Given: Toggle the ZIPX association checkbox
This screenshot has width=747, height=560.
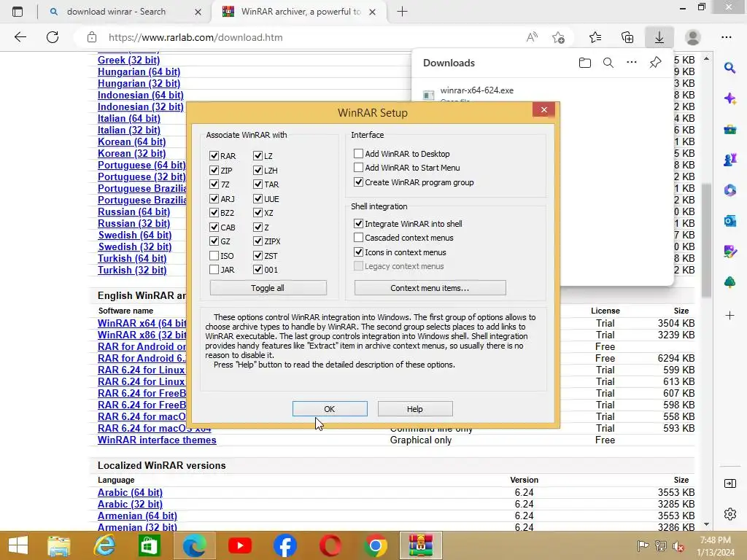Looking at the screenshot, I should (258, 241).
